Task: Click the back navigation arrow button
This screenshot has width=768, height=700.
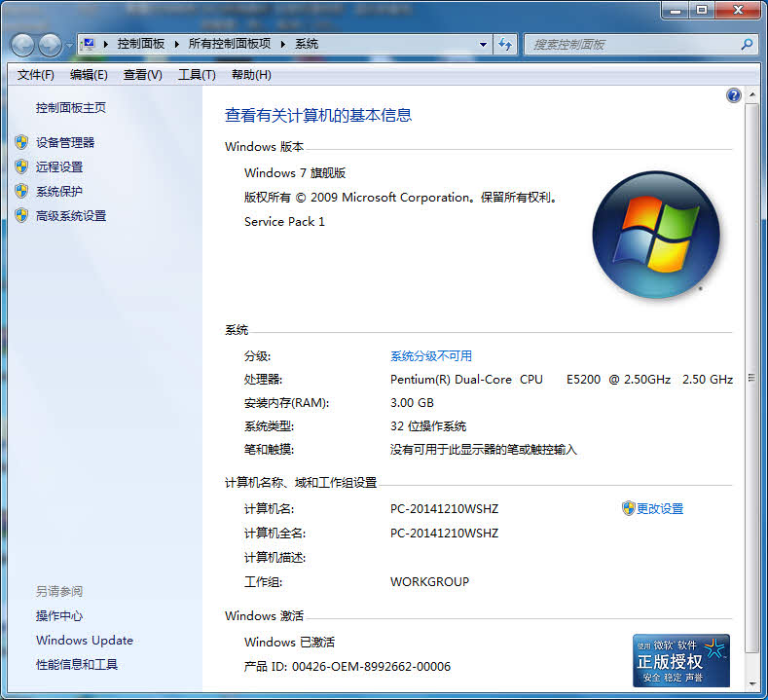Action: (x=22, y=44)
